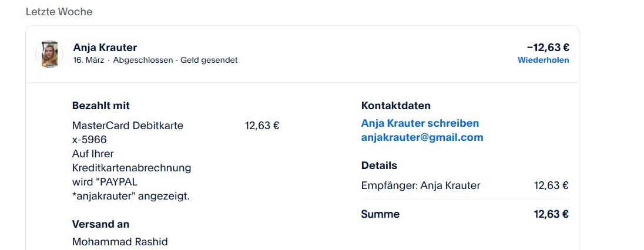Click the Kontaktdaten heading

pyautogui.click(x=395, y=106)
